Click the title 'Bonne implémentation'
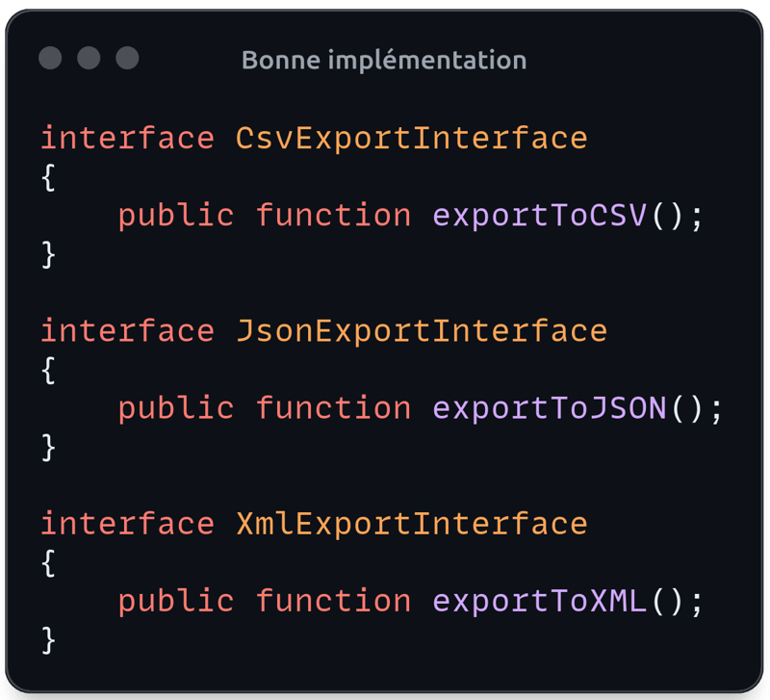Image resolution: width=770 pixels, height=700 pixels. [384, 61]
